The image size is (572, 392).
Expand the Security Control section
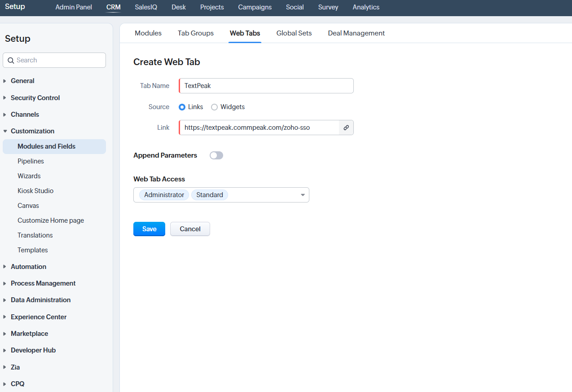(35, 98)
